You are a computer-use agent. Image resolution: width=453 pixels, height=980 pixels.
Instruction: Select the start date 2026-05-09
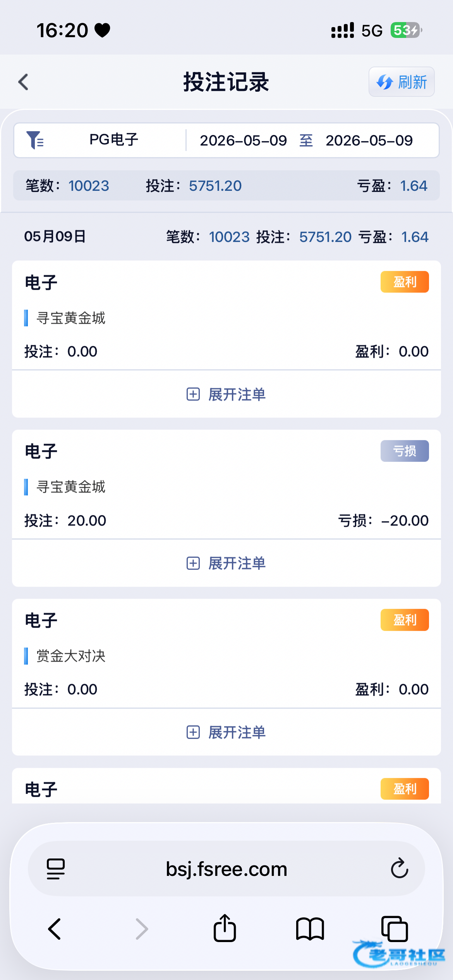[243, 140]
